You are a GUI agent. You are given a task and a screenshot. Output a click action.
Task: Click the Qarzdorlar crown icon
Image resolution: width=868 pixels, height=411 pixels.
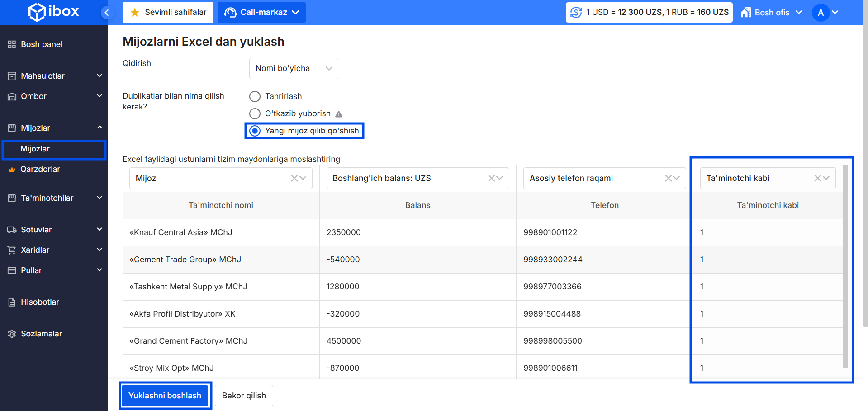pyautogui.click(x=12, y=170)
